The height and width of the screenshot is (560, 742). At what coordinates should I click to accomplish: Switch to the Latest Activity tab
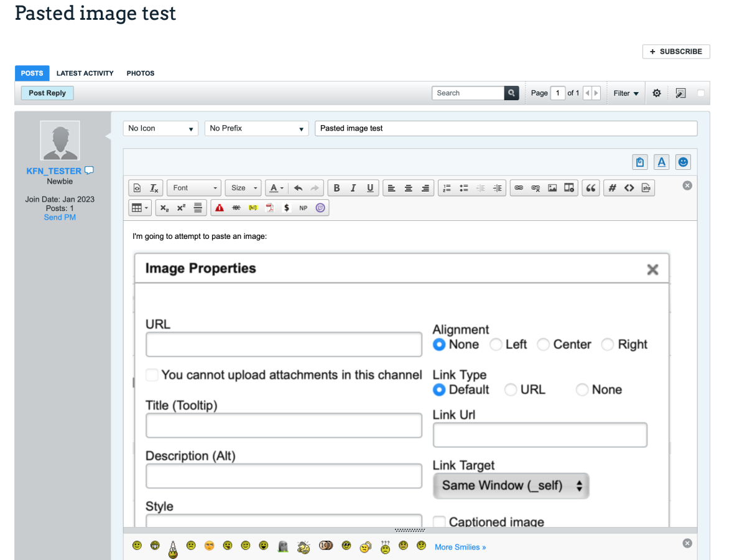click(x=85, y=73)
